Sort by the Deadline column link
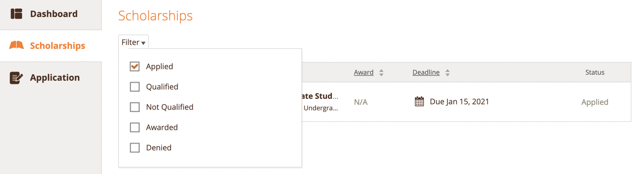Image resolution: width=644 pixels, height=174 pixels. tap(426, 72)
